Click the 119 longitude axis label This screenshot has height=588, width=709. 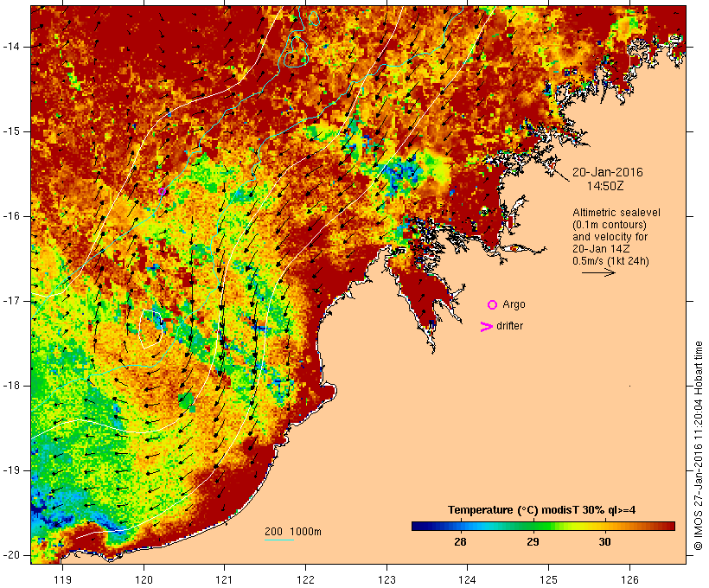pos(62,579)
